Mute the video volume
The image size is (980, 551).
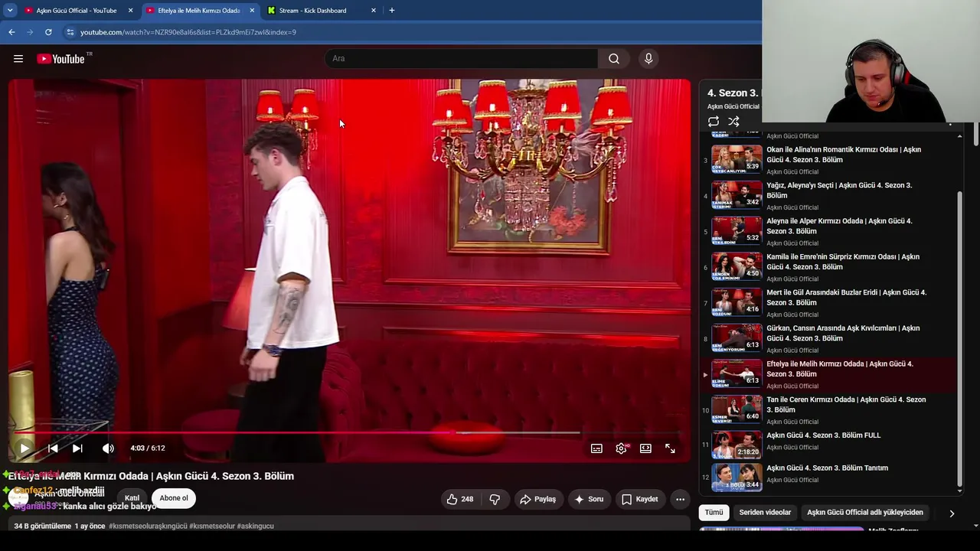click(108, 448)
